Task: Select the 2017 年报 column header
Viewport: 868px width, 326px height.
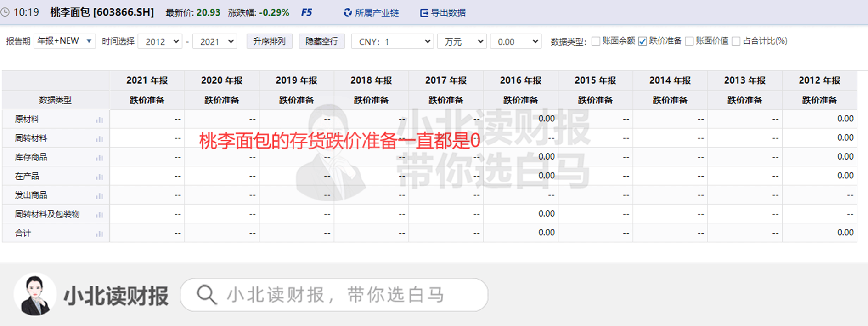Action: point(446,80)
